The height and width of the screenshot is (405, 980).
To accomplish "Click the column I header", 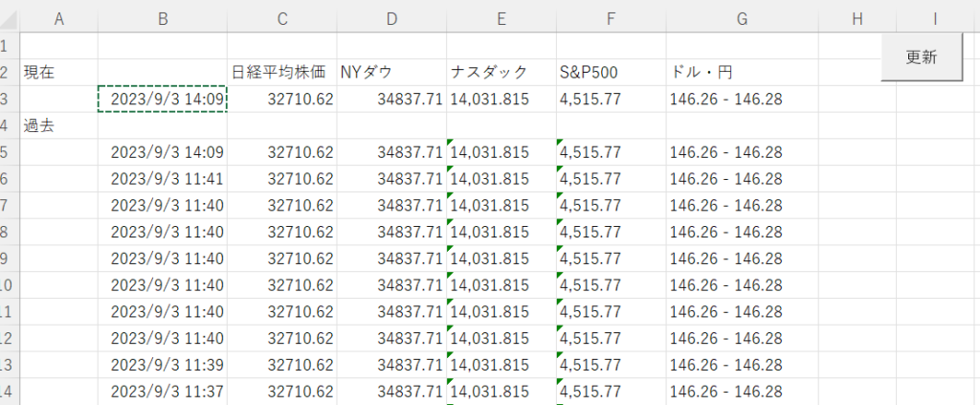I will [x=934, y=18].
